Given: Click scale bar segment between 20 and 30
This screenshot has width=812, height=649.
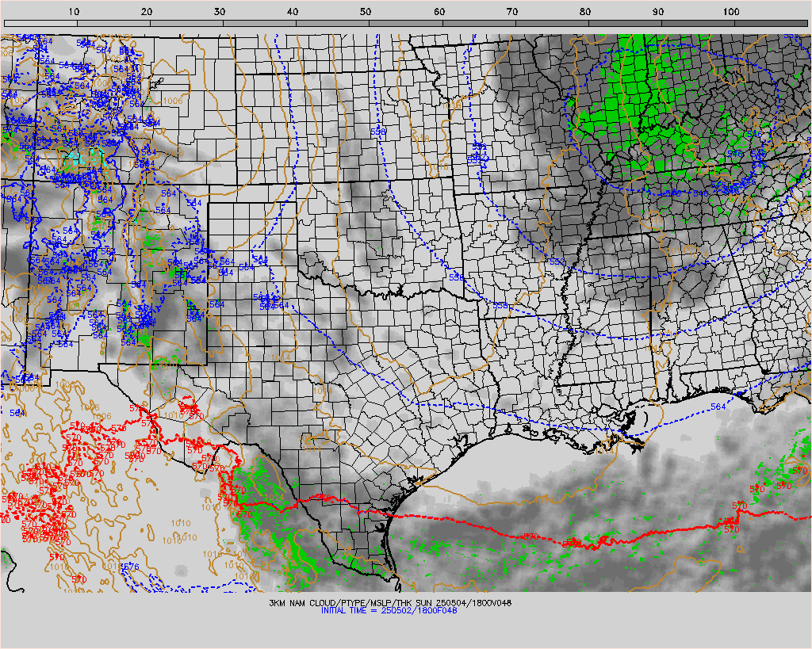Looking at the screenshot, I should point(186,23).
